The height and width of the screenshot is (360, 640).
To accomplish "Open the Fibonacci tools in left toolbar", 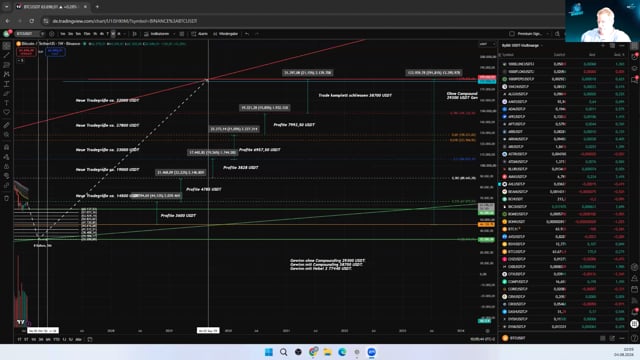I will (x=7, y=65).
